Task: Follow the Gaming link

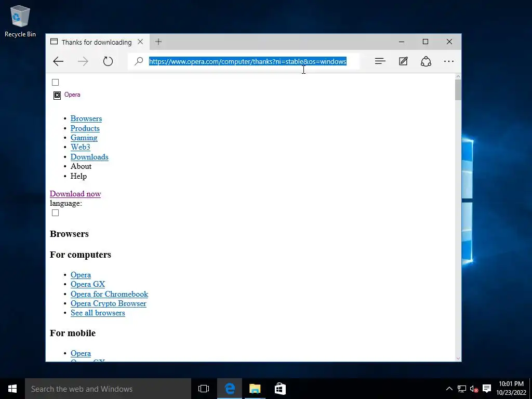Action: pyautogui.click(x=84, y=138)
